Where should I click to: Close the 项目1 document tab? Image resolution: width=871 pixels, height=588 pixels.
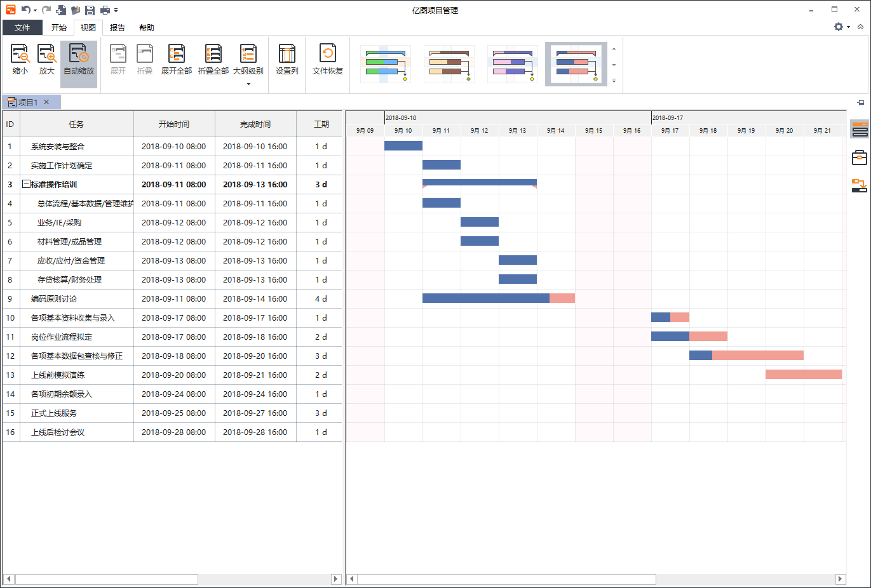click(46, 102)
